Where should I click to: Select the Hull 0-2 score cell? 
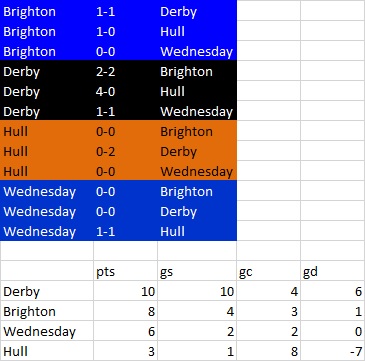(x=125, y=152)
